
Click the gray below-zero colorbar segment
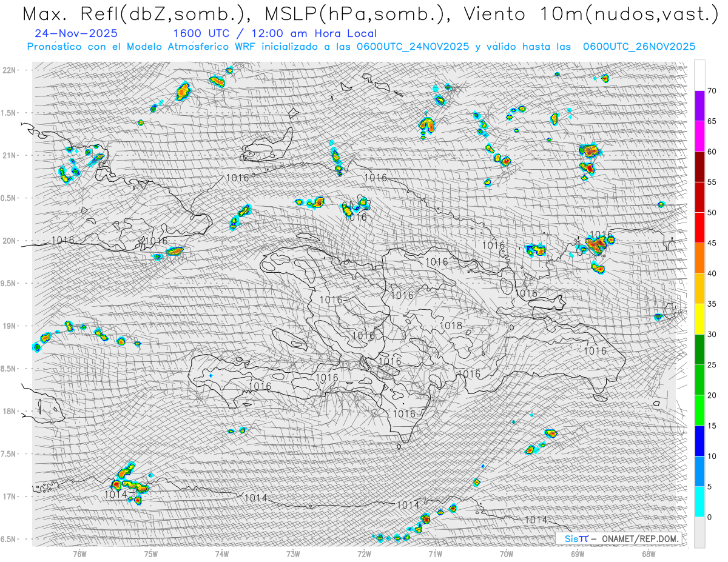pos(699,532)
